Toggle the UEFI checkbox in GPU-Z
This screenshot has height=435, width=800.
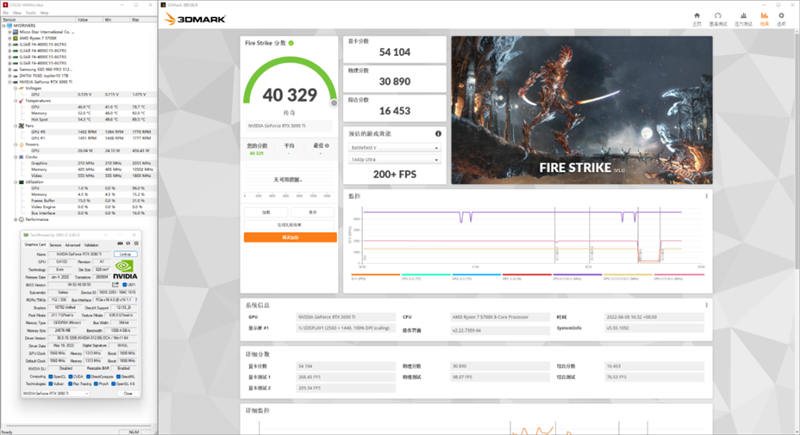[x=124, y=285]
